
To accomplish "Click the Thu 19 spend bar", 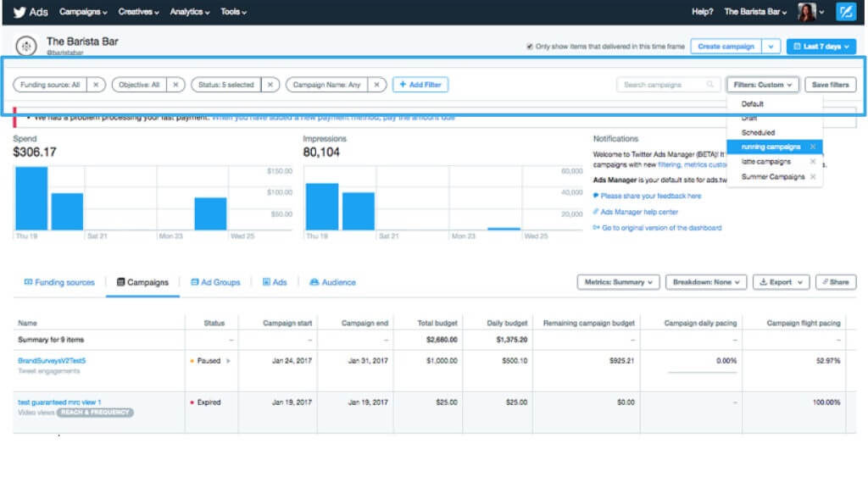I will click(31, 198).
